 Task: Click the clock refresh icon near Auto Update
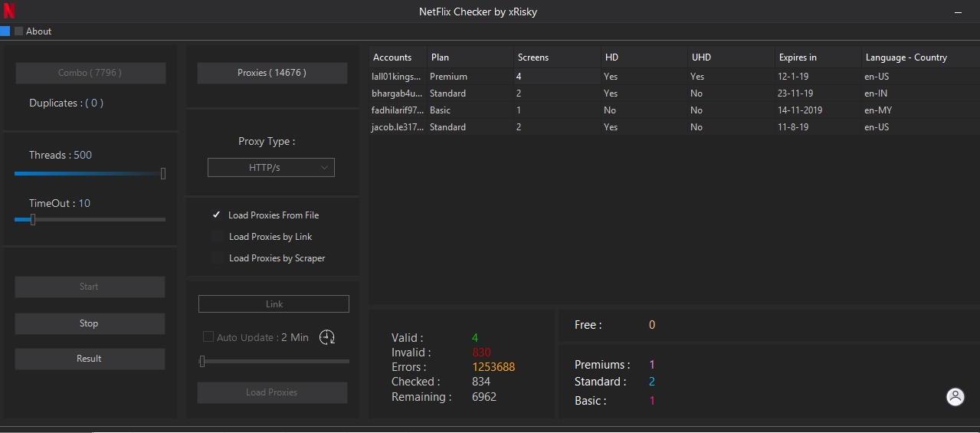[x=327, y=337]
